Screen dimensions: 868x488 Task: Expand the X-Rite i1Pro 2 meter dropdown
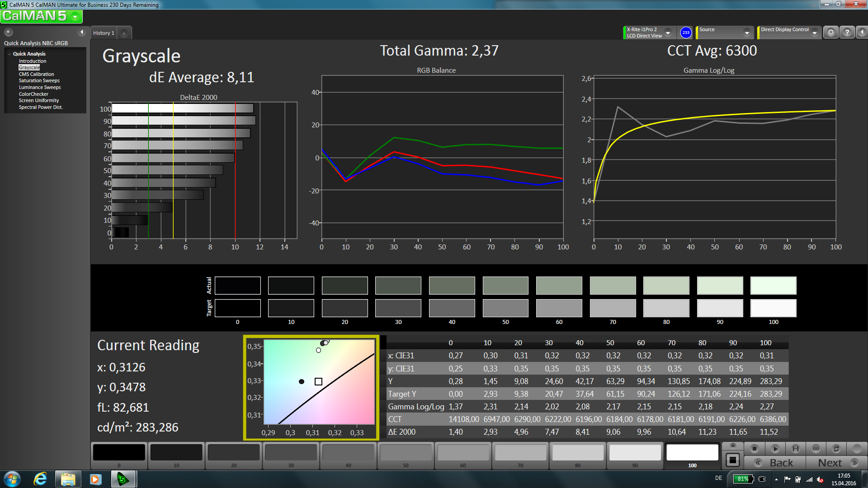tap(668, 33)
